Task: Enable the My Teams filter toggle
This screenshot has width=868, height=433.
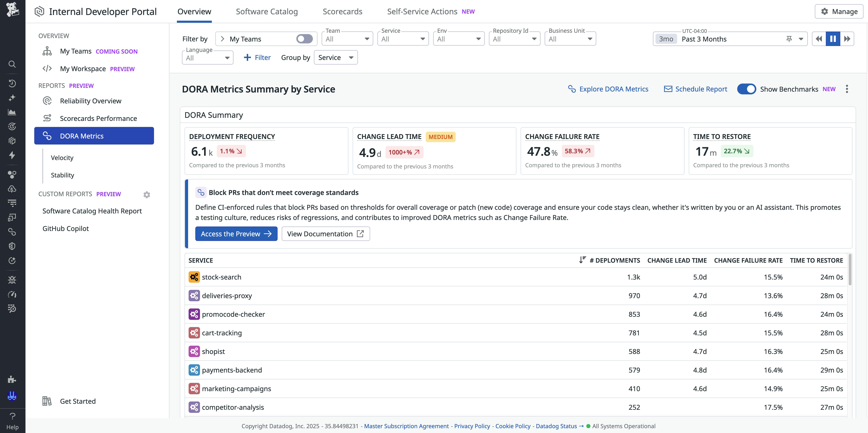Action: click(x=304, y=39)
